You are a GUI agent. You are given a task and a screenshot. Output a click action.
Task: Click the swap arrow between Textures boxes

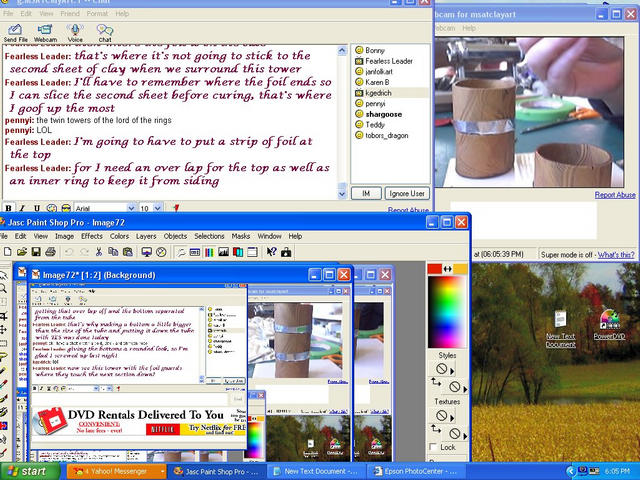pyautogui.click(x=436, y=429)
